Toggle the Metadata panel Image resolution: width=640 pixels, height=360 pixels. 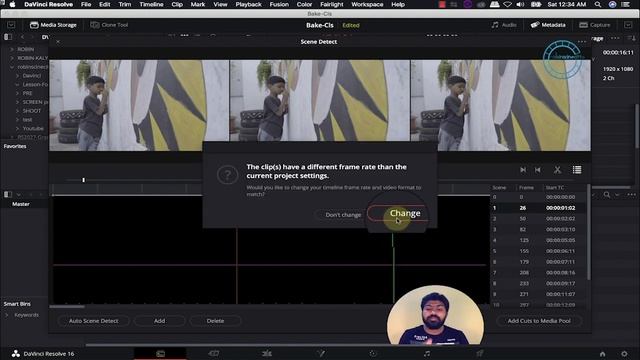pyautogui.click(x=548, y=25)
